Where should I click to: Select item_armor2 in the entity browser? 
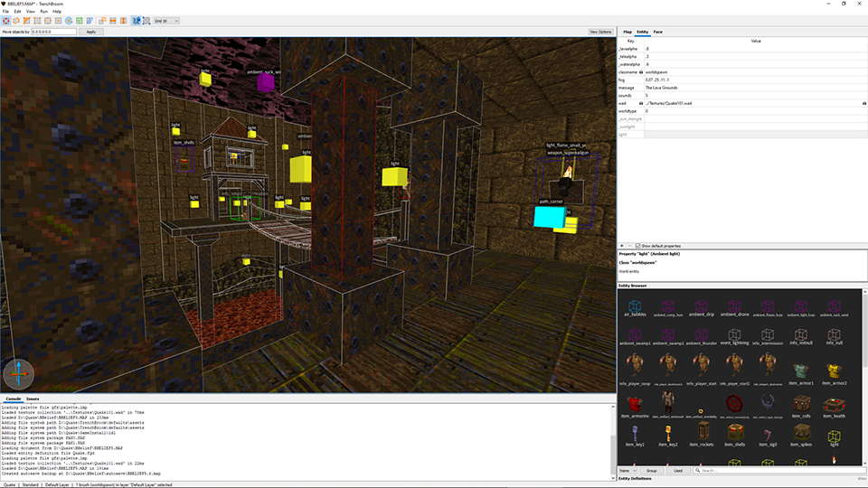click(x=834, y=374)
